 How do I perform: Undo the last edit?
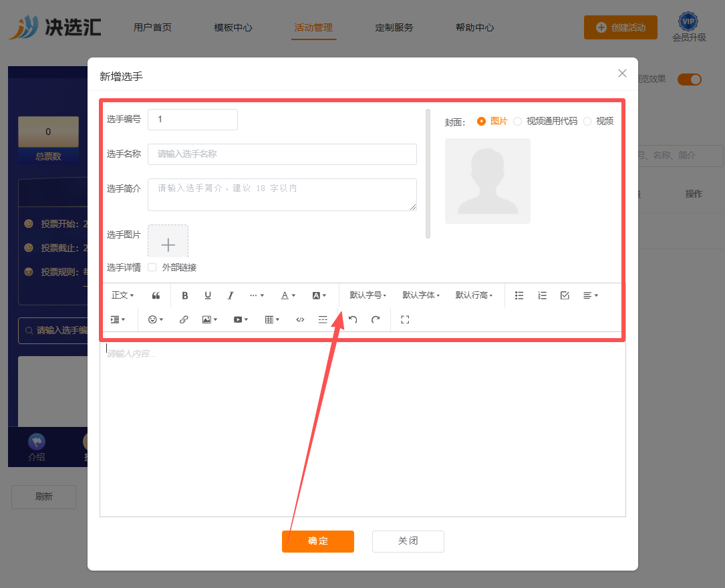click(353, 319)
